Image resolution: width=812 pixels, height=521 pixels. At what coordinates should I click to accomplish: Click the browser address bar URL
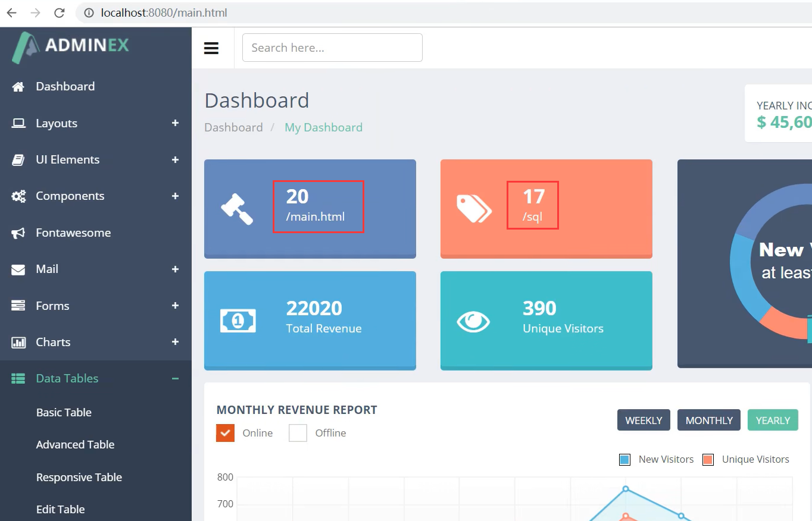tap(164, 12)
